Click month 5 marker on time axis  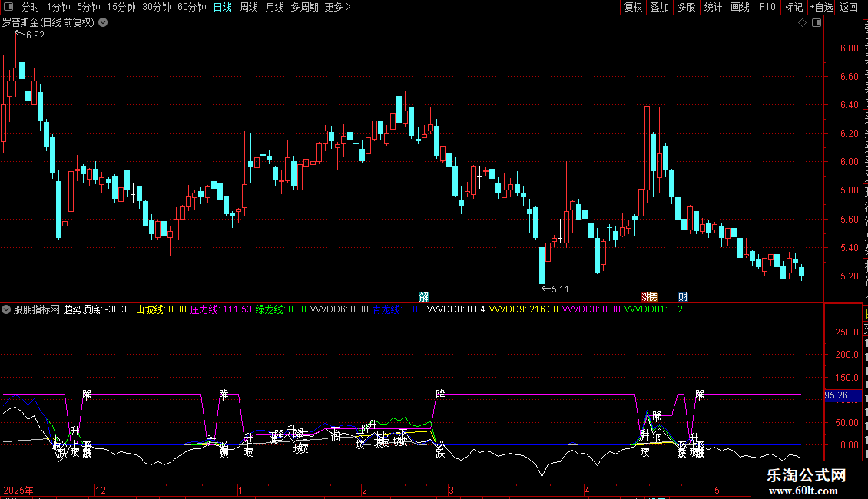coord(717,490)
